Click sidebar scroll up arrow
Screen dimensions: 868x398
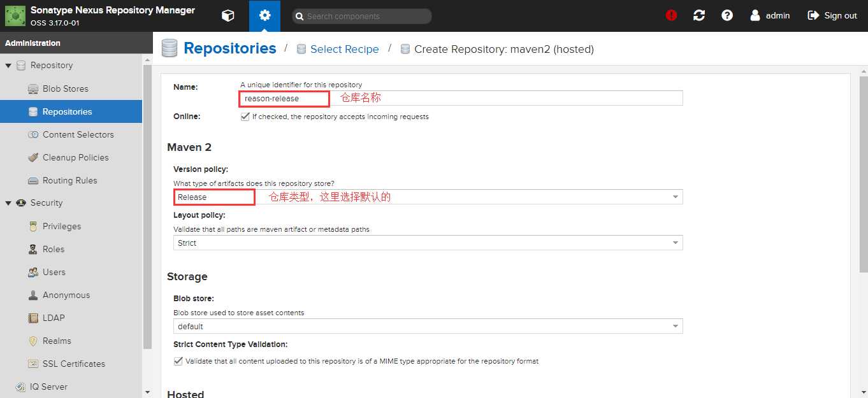click(147, 60)
